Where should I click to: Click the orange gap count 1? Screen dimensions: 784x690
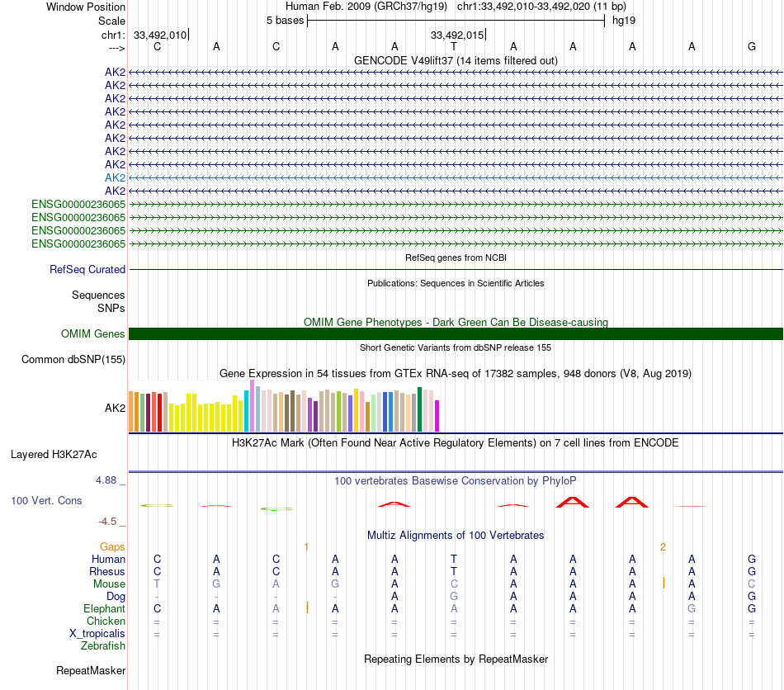click(x=306, y=547)
